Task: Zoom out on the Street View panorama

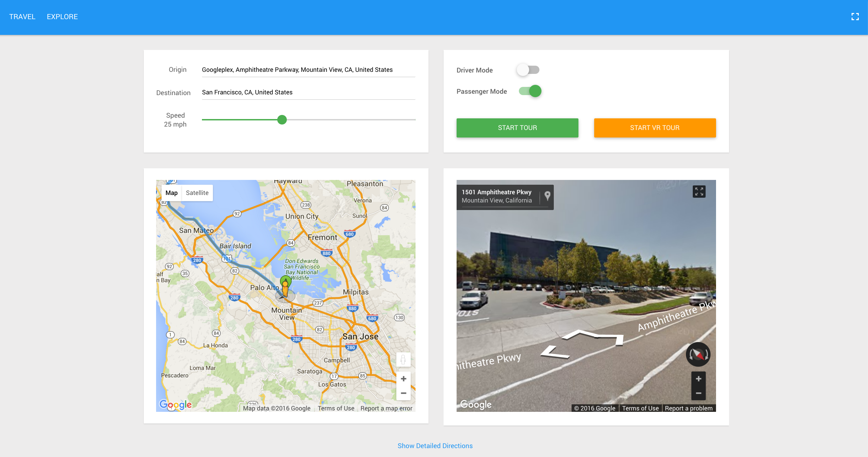Action: [x=698, y=393]
